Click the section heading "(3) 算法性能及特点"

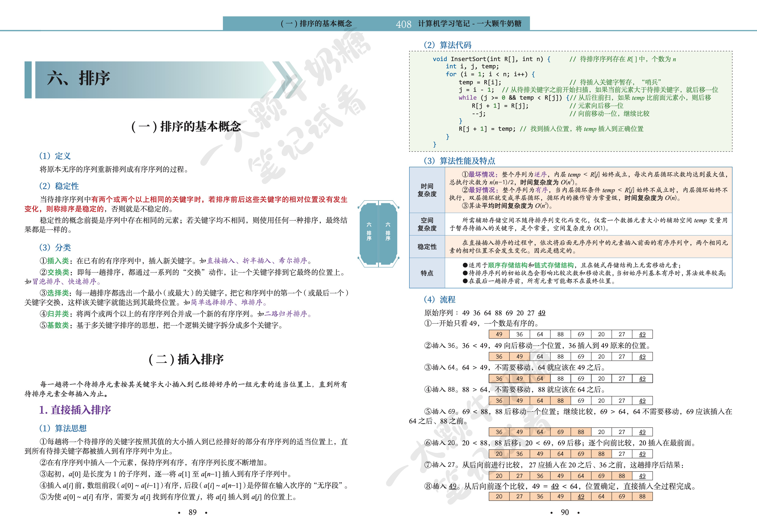[459, 161]
